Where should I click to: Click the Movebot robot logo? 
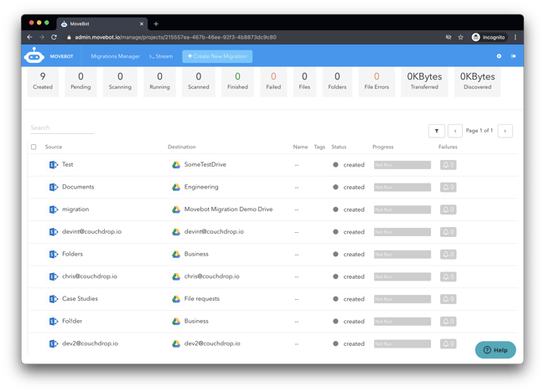[x=34, y=56]
